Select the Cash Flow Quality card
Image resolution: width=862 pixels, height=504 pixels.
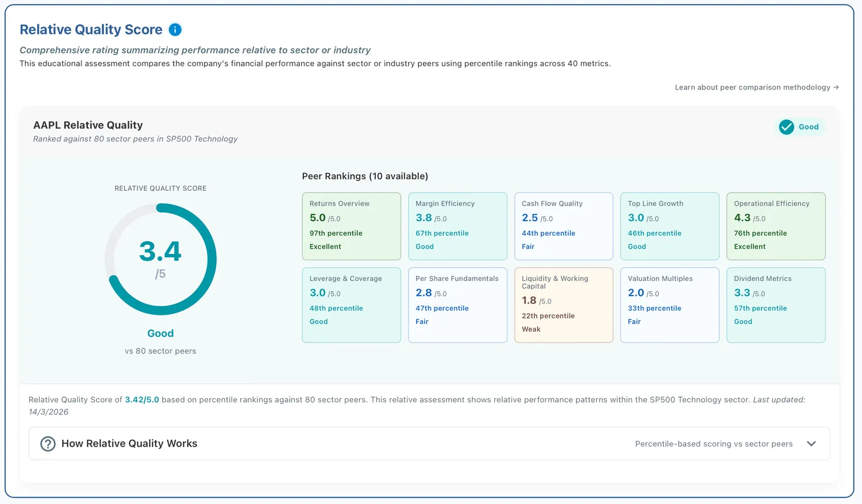pyautogui.click(x=564, y=226)
